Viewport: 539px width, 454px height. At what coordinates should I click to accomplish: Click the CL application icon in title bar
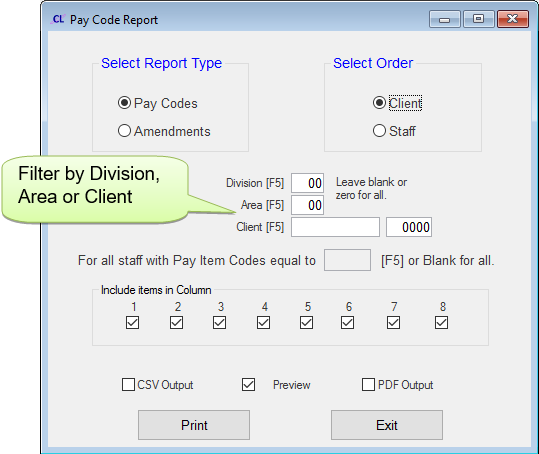(57, 19)
